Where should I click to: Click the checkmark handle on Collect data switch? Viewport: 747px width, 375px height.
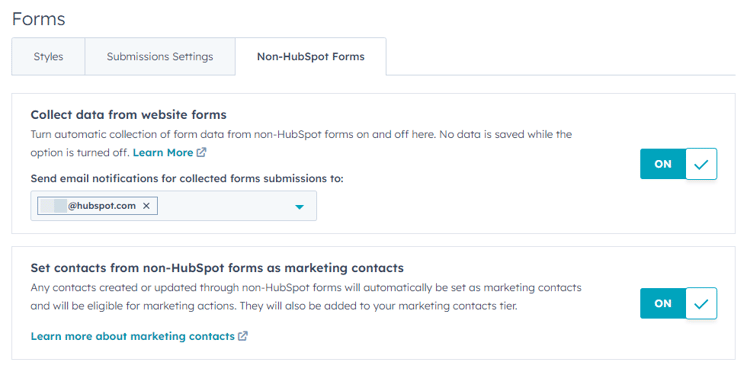(x=701, y=164)
